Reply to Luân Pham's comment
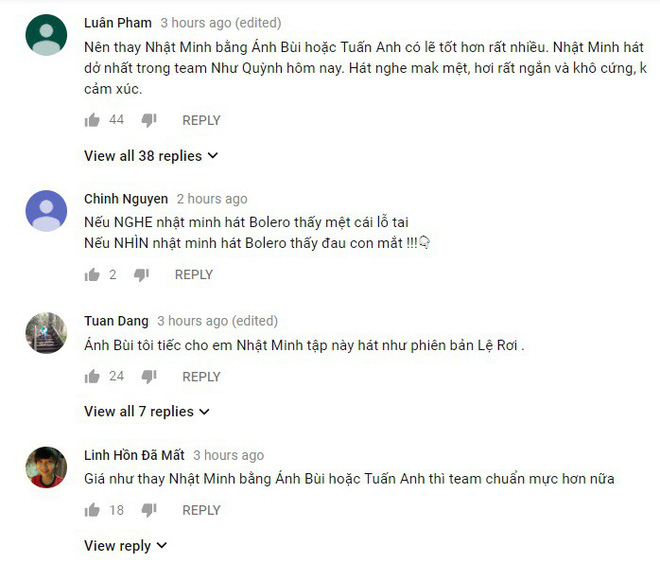 tap(201, 120)
